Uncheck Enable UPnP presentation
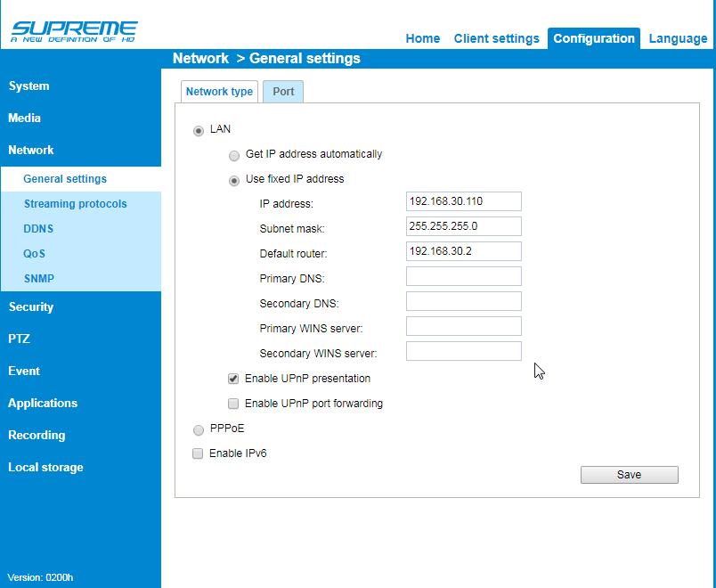This screenshot has width=716, height=588. pos(233,379)
